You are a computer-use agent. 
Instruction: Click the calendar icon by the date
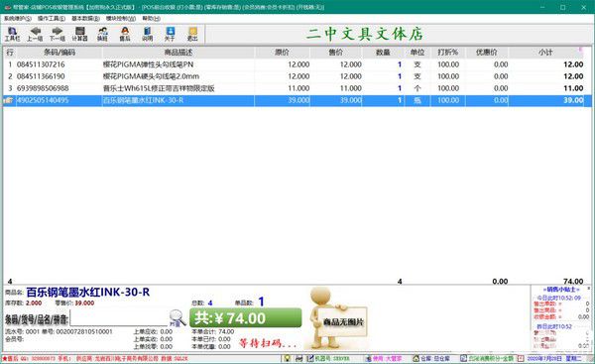(521, 358)
